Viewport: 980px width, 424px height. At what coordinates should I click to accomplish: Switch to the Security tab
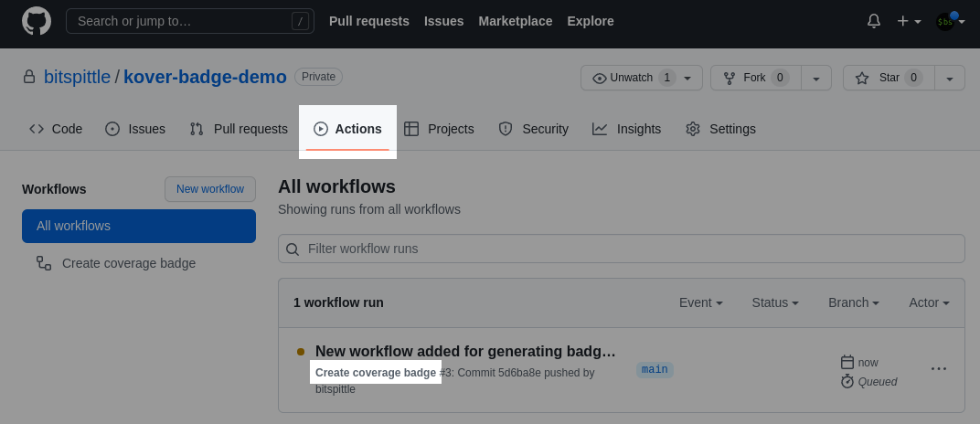point(533,129)
